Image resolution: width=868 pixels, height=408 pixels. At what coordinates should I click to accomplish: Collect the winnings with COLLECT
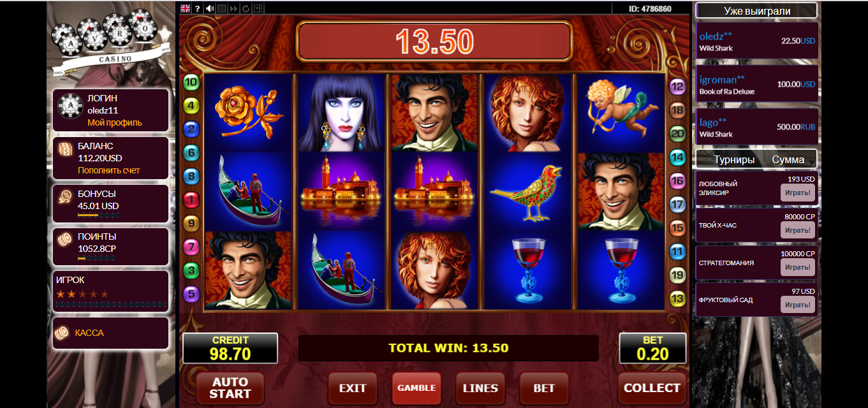tap(652, 388)
